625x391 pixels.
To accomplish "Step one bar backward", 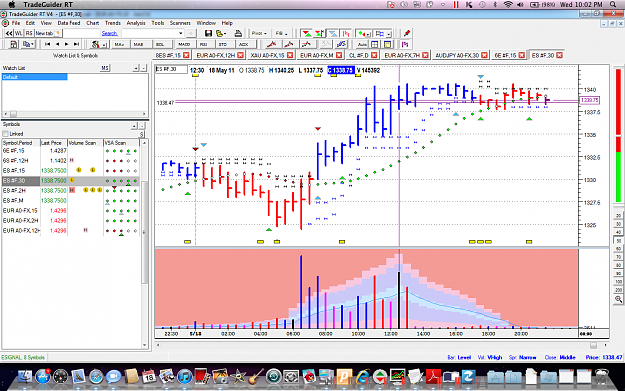I will click(57, 44).
